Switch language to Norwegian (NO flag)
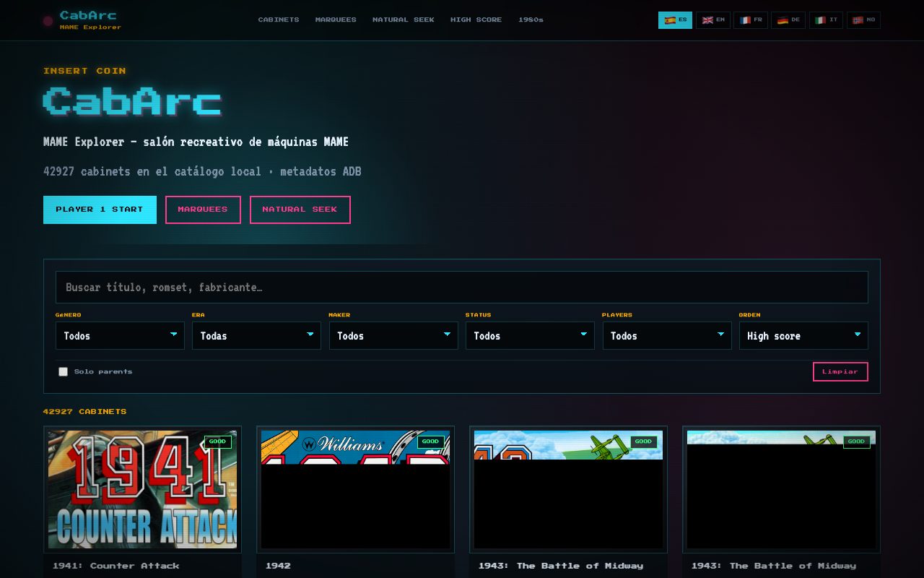This screenshot has width=924, height=578. pyautogui.click(x=863, y=20)
